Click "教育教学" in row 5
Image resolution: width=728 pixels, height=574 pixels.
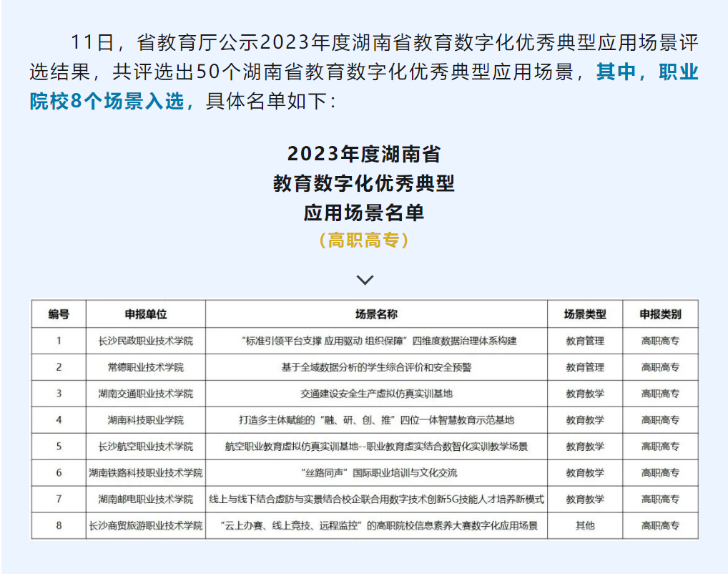pos(585,447)
